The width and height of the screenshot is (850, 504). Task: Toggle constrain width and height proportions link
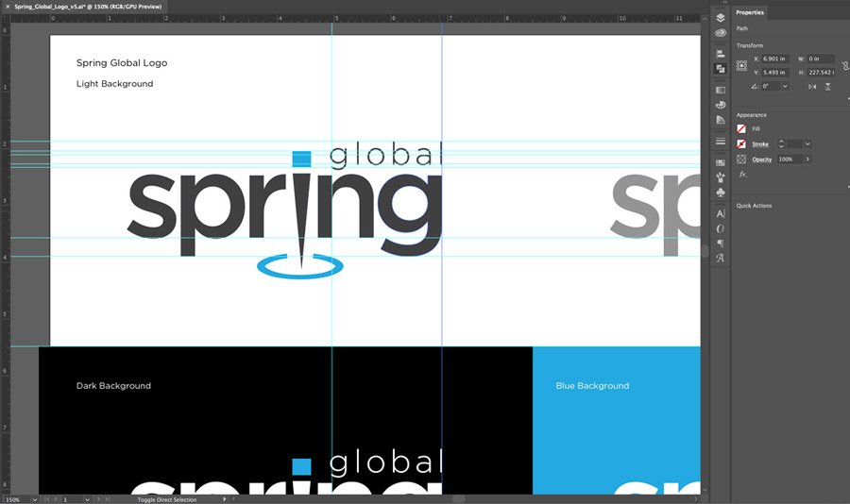[845, 65]
